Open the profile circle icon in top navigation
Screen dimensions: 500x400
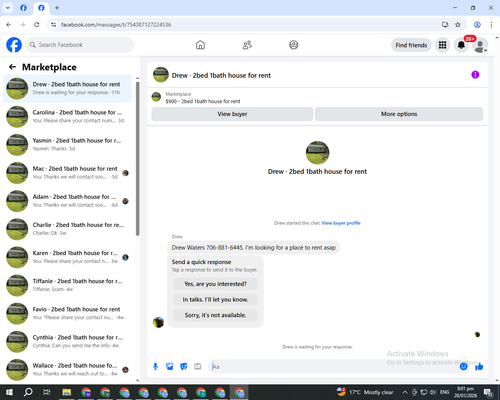pyautogui.click(x=294, y=45)
